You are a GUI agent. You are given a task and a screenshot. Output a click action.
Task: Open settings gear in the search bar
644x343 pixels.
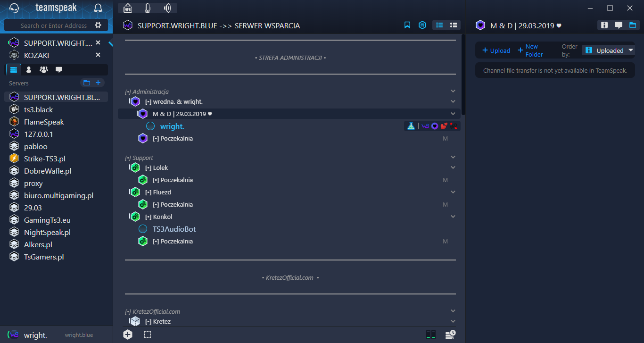pos(98,25)
